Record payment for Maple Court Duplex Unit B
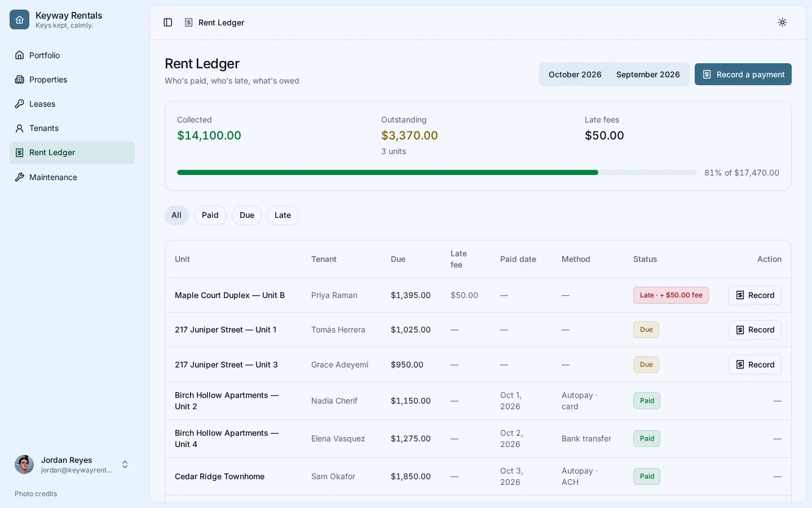812x508 pixels. coord(754,295)
